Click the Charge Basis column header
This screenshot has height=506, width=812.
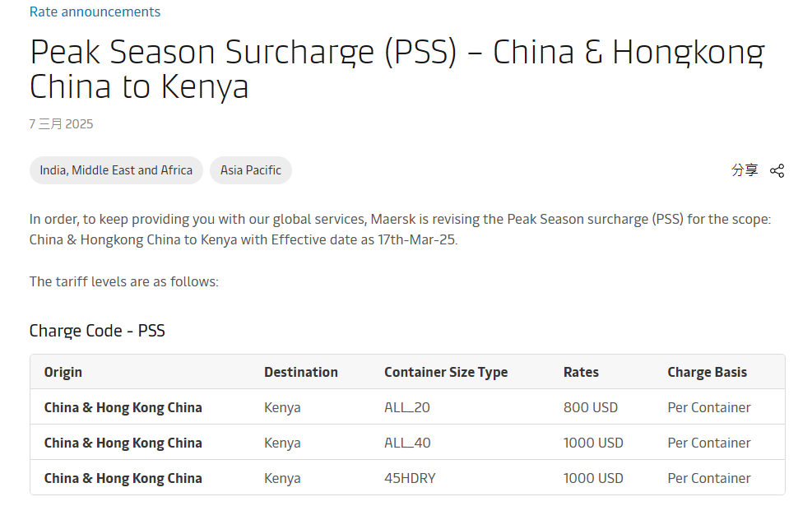coord(708,372)
